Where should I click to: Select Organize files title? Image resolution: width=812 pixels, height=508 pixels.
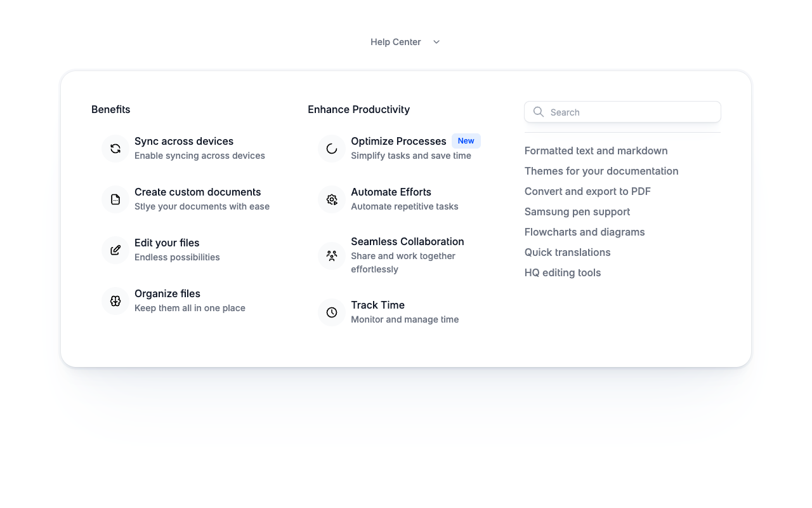pos(167,293)
